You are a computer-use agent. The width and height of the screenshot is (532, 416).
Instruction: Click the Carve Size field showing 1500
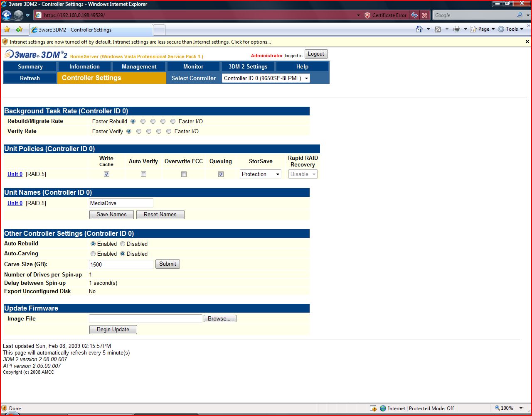pos(121,264)
